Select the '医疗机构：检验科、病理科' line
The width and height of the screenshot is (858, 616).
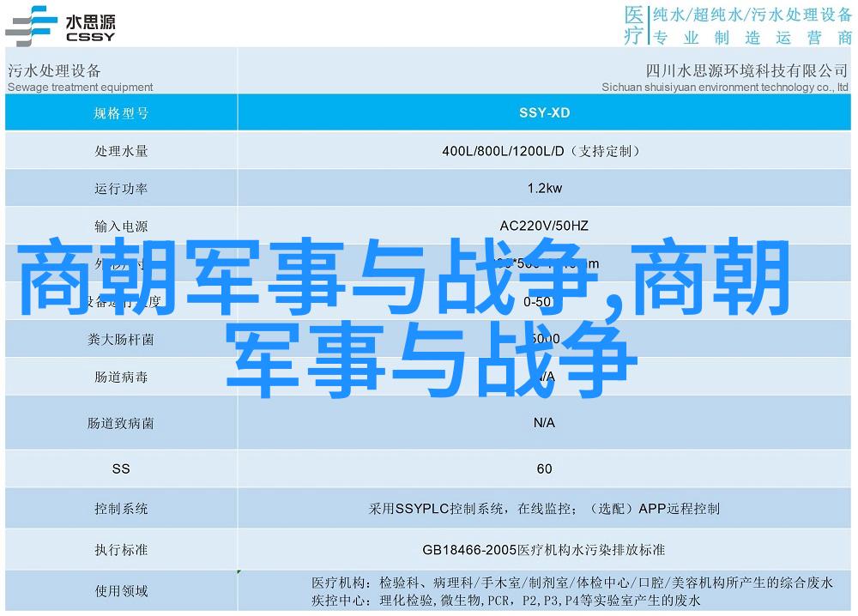pos(572,583)
